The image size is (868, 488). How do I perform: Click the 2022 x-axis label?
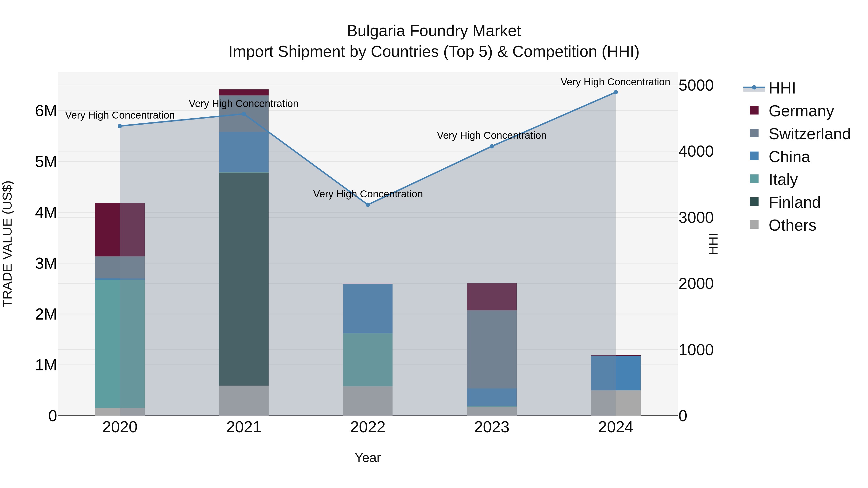coord(368,427)
